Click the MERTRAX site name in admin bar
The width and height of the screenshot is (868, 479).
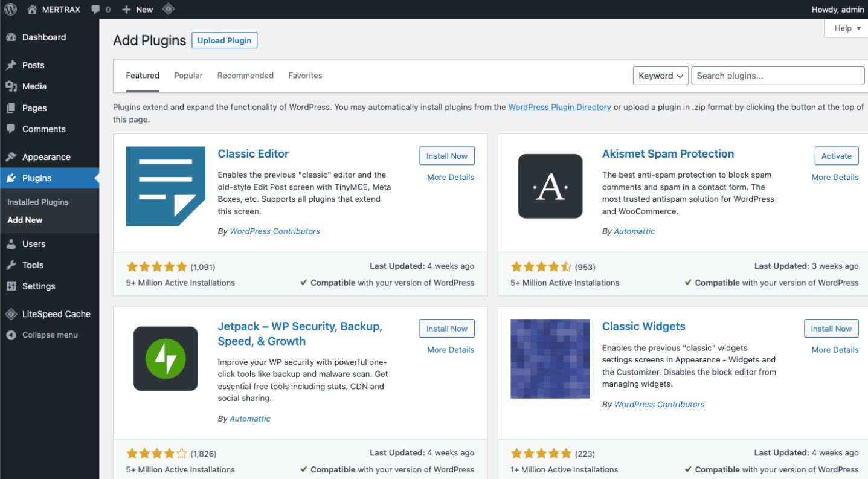point(61,10)
